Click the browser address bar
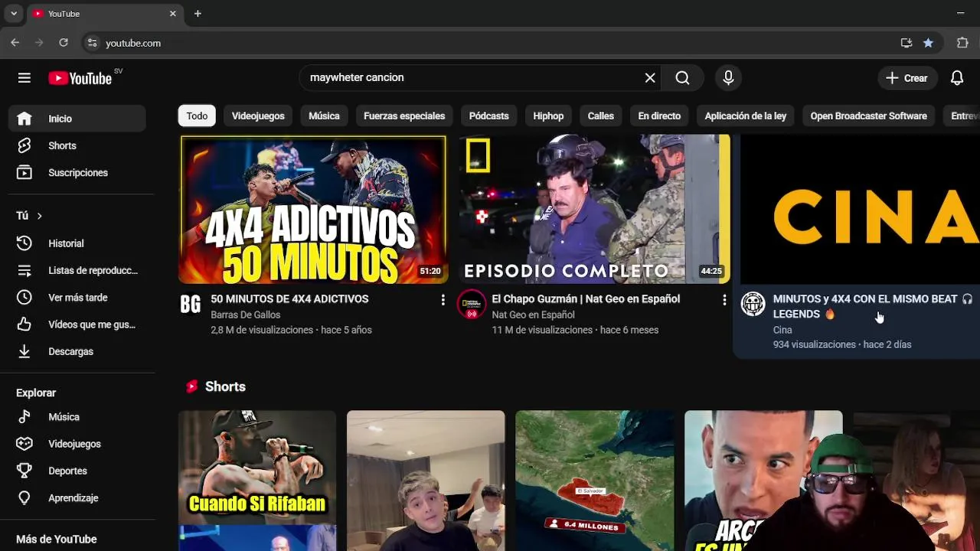The image size is (980, 551). point(490,43)
